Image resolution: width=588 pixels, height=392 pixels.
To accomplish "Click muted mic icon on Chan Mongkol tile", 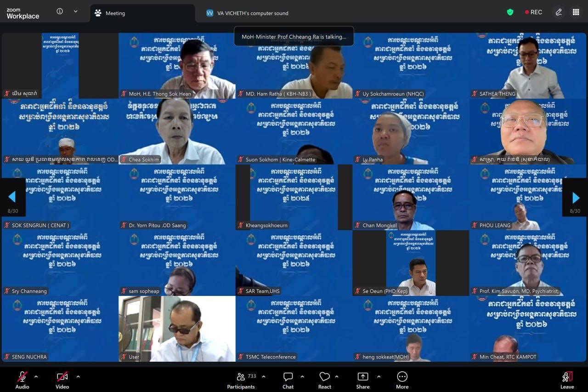I will pyautogui.click(x=357, y=225).
